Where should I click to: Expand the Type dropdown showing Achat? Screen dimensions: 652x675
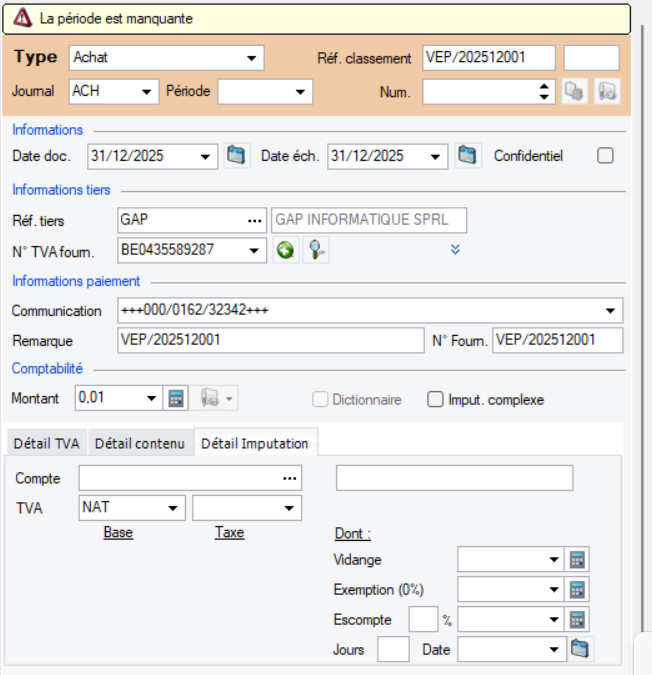coord(250,58)
